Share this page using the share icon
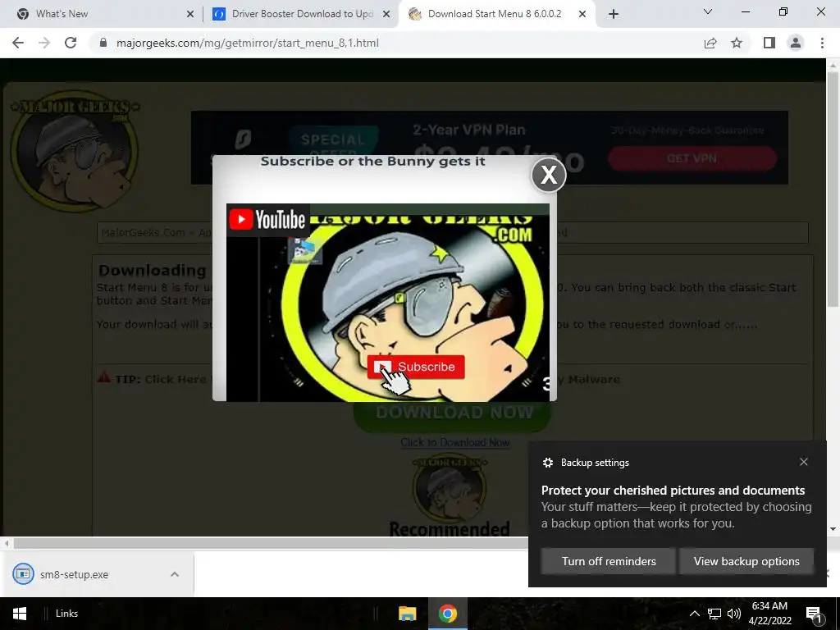 click(x=710, y=43)
